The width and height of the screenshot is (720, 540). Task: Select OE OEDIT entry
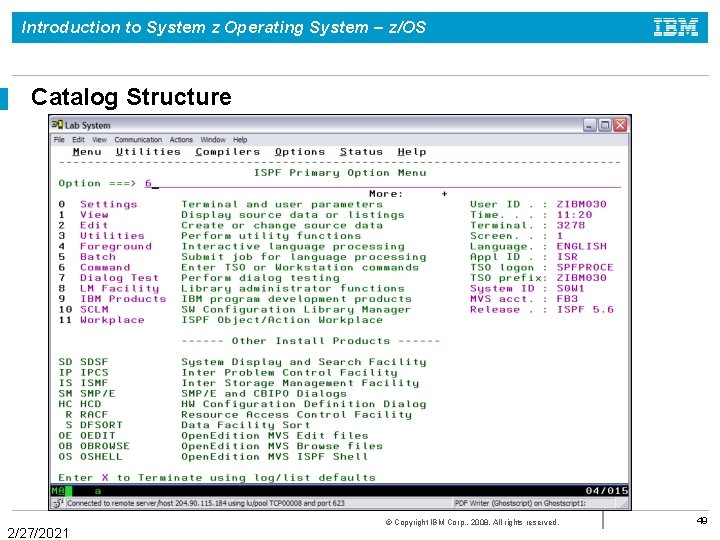[87, 436]
